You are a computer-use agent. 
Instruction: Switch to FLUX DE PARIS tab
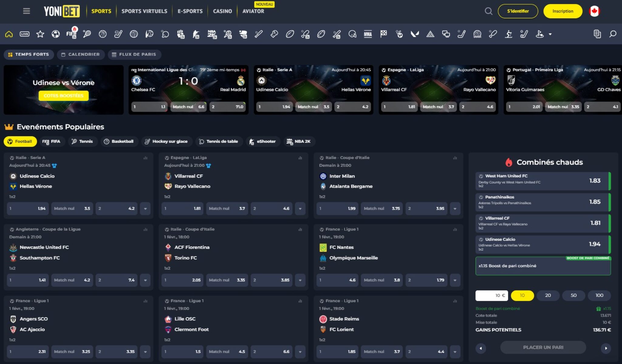[x=134, y=54]
